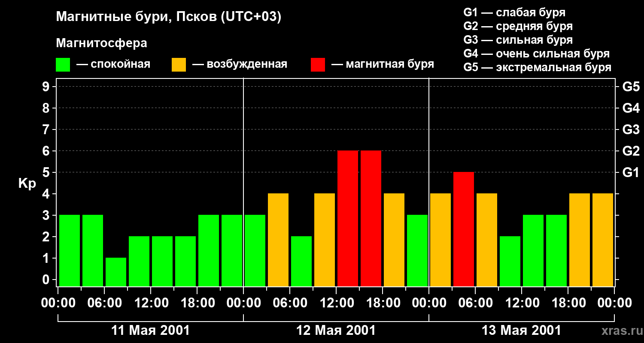Click the line 'G1 — слабая буря'
Image resolution: width=644 pixels, height=343 pixels.
(x=514, y=12)
